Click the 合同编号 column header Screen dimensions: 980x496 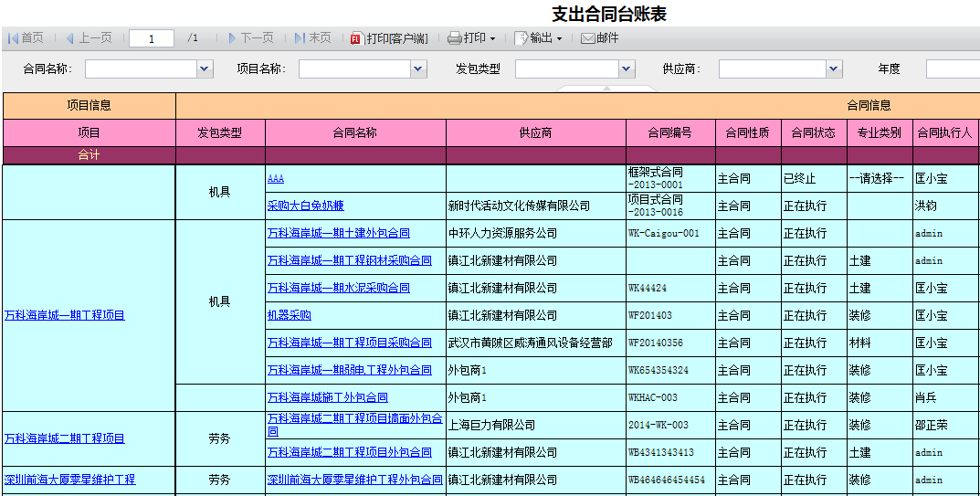coord(671,132)
